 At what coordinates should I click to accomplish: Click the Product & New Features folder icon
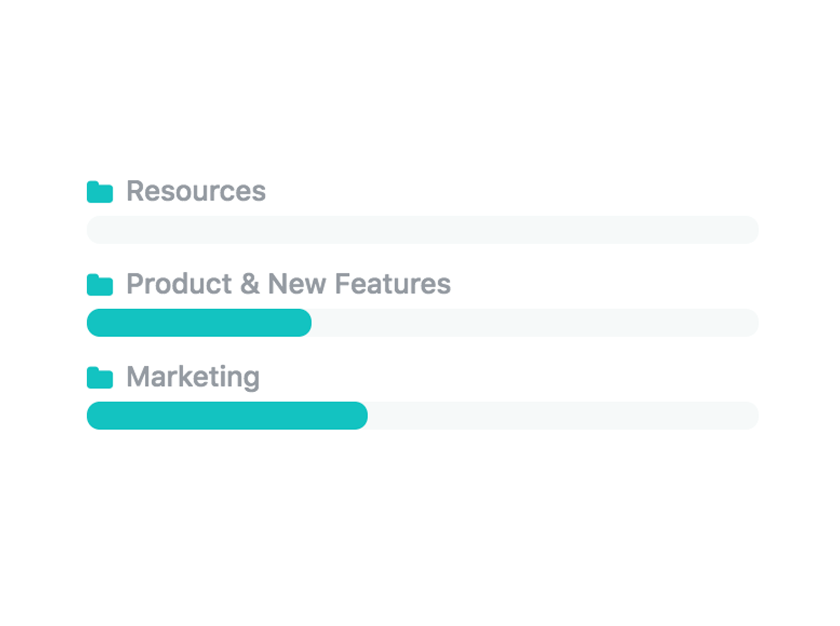[100, 285]
